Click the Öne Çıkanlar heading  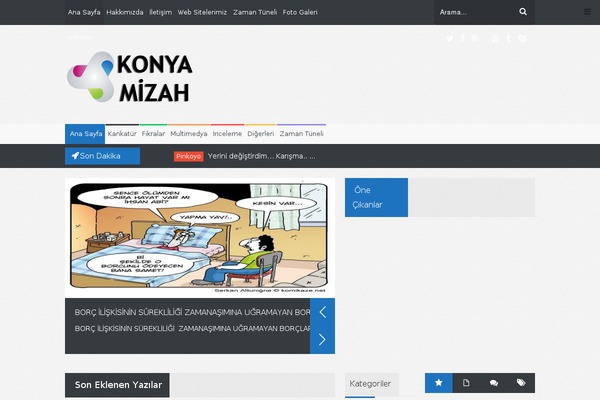click(x=376, y=198)
